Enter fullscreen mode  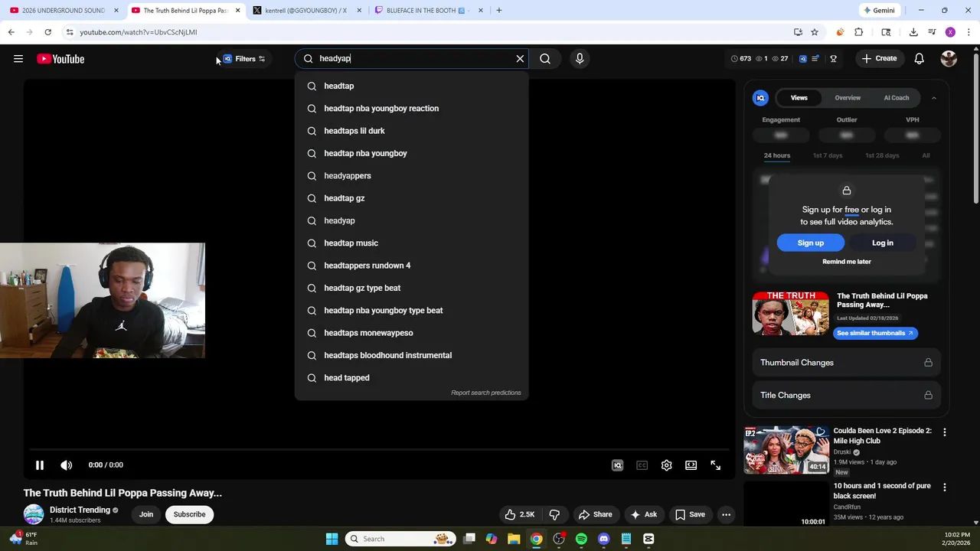(715, 465)
